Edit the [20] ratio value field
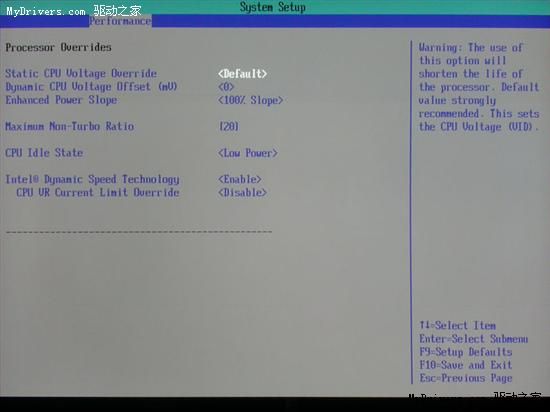550x412 pixels. click(229, 126)
